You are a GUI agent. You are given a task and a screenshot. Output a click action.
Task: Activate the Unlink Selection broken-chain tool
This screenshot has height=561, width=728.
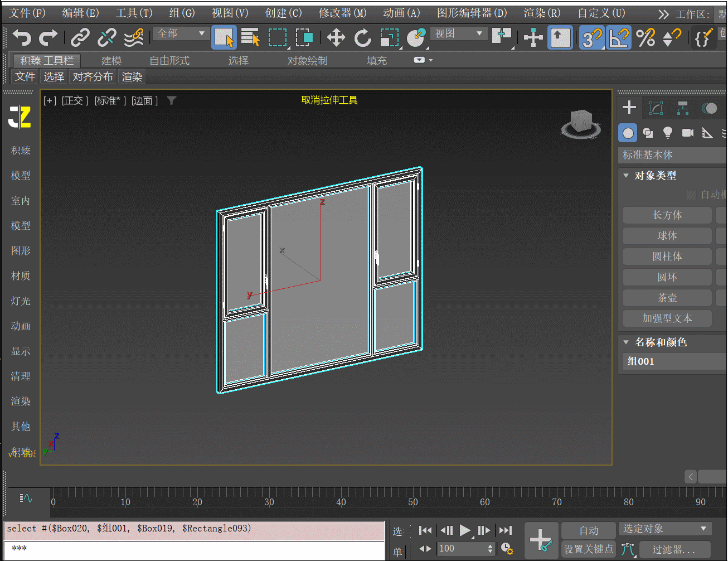[106, 38]
